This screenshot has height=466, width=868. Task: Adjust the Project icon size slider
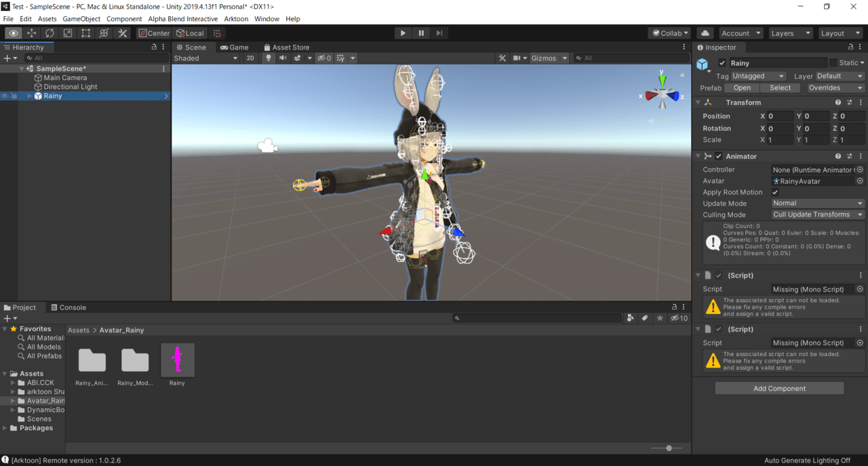[x=669, y=448]
